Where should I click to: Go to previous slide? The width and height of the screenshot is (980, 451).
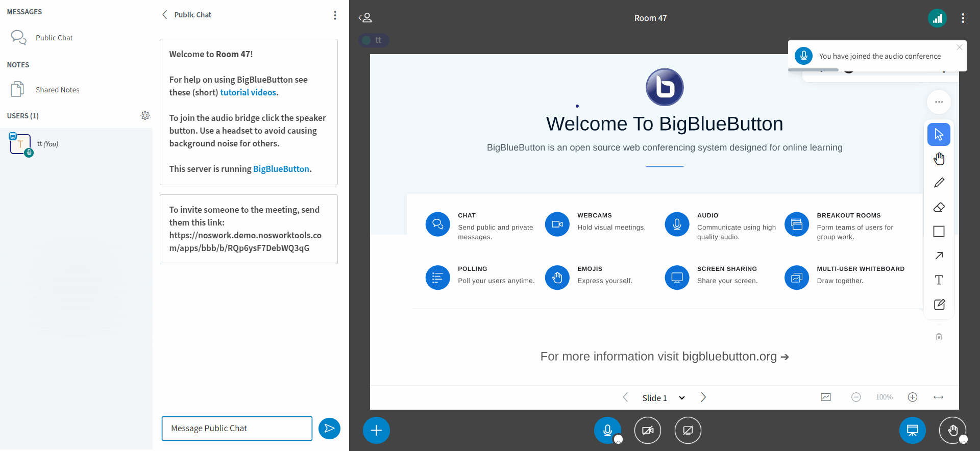625,397
